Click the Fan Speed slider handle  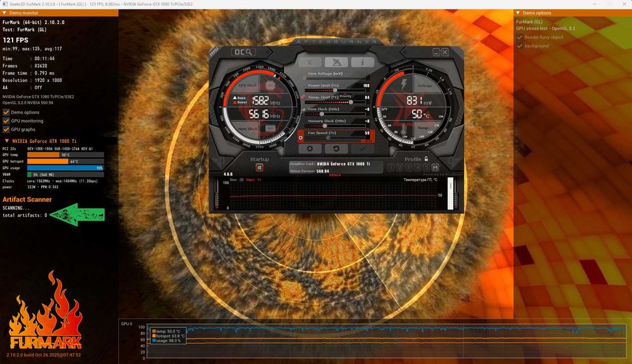pyautogui.click(x=328, y=138)
